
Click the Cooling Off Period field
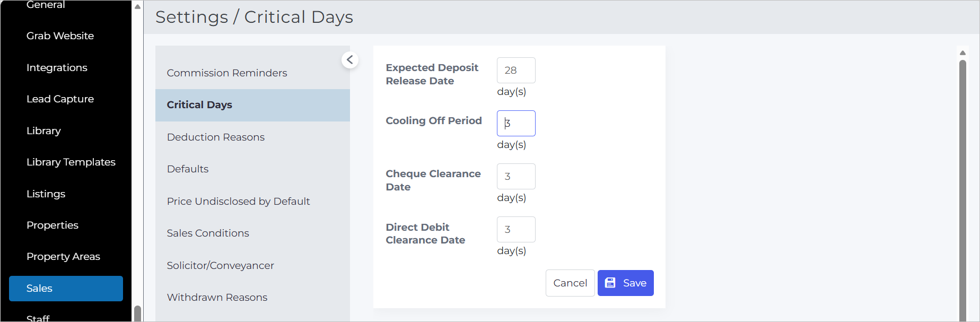coord(516,123)
